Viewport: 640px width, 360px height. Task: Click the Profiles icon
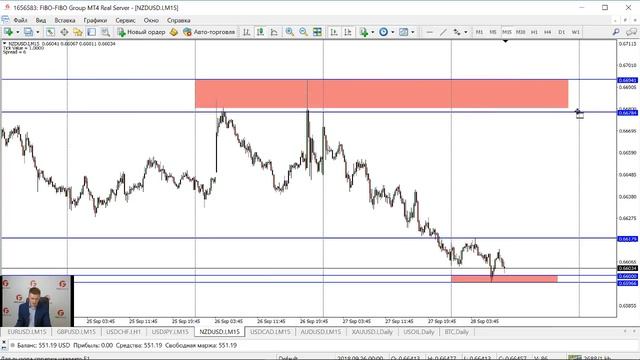point(28,32)
